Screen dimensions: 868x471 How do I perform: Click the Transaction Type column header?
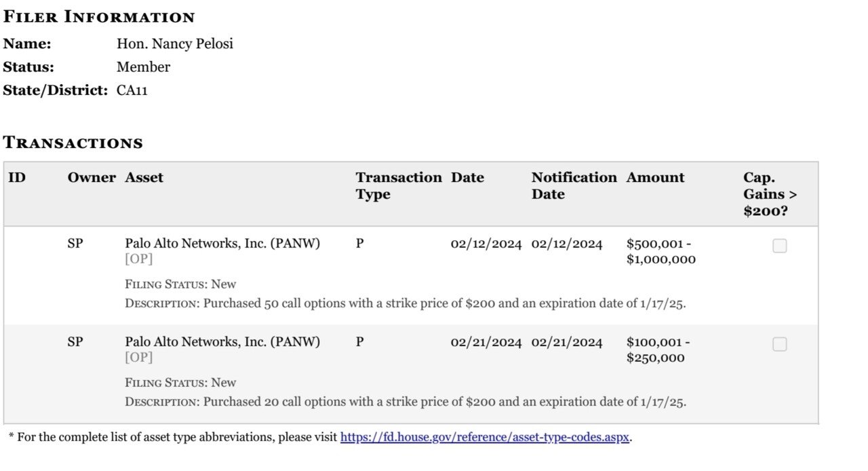pos(398,186)
